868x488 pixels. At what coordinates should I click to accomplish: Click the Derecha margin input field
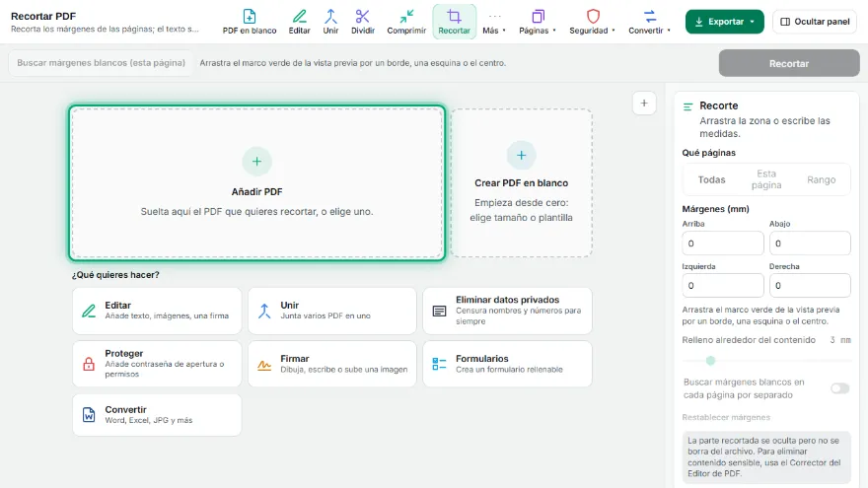point(810,286)
